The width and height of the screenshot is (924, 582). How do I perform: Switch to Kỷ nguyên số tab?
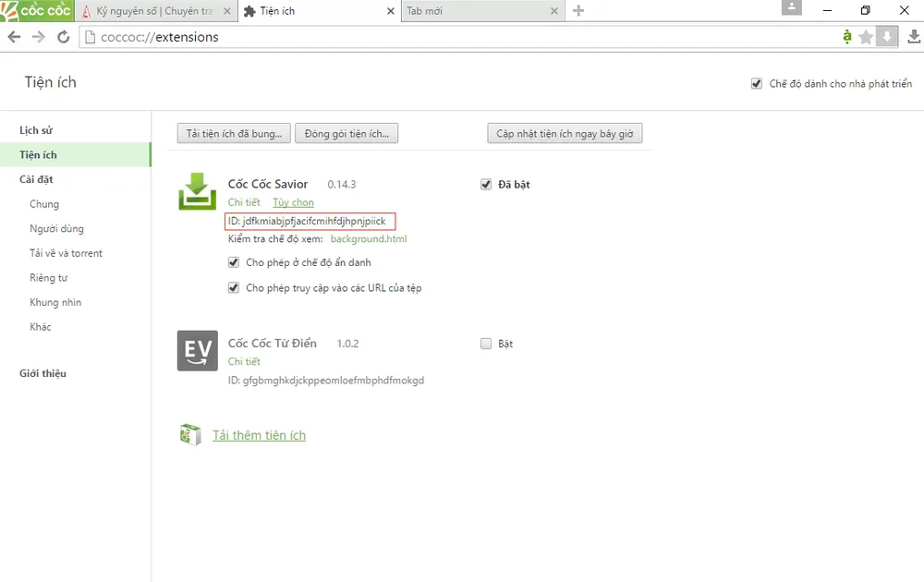point(156,11)
